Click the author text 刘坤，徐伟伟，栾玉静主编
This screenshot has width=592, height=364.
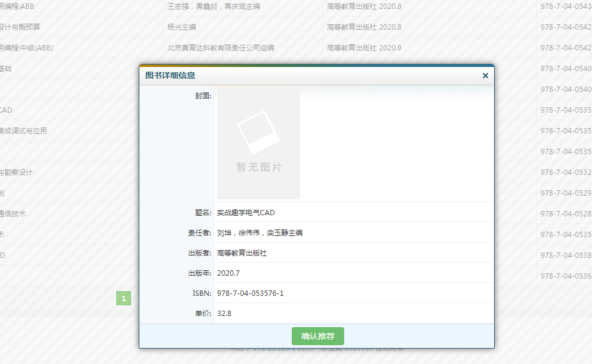click(x=260, y=233)
